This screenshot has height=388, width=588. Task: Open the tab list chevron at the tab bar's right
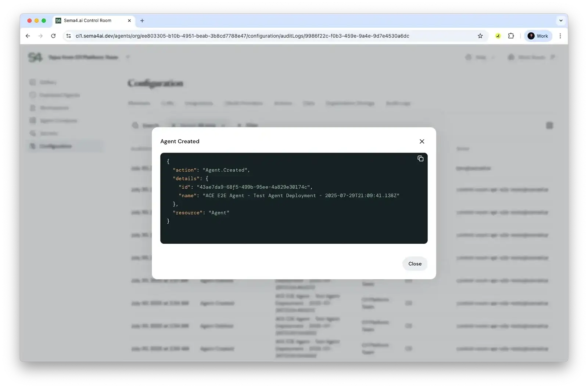click(x=560, y=21)
